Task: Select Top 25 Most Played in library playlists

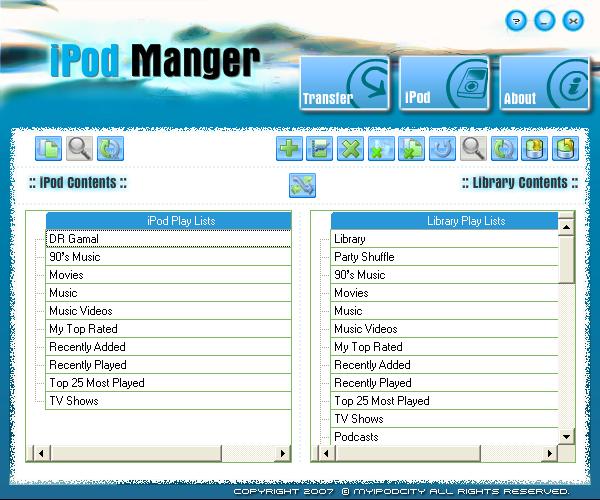Action: [x=445, y=401]
